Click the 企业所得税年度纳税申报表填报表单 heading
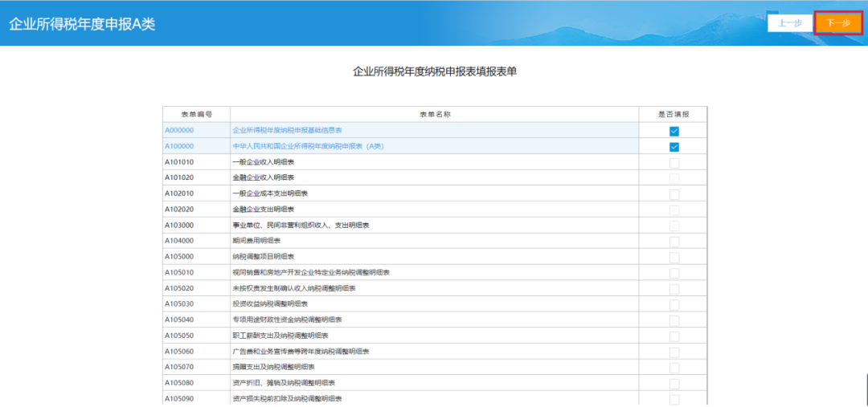868x407 pixels. [x=435, y=71]
